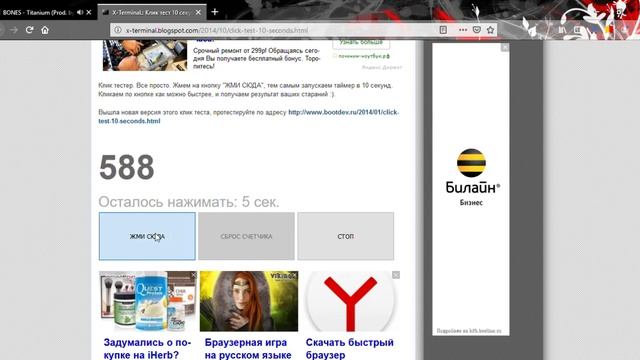Open the Яндекс.Директ link under the ad

coord(382,67)
